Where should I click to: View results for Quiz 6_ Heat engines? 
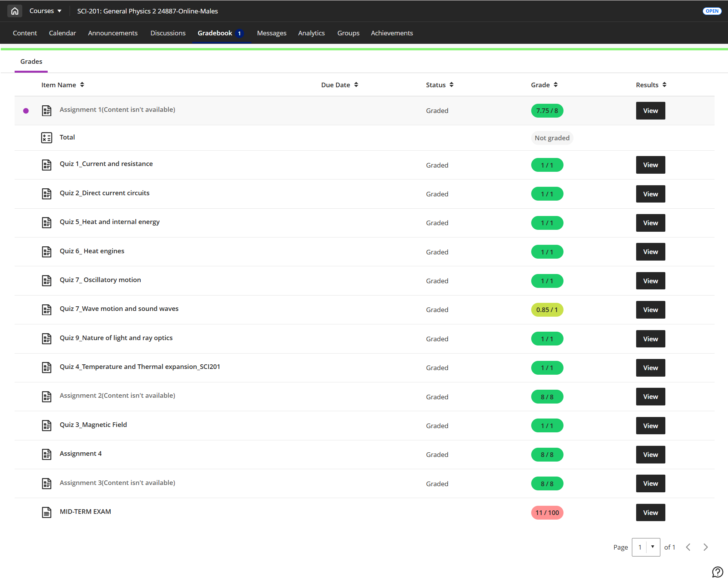(x=650, y=252)
